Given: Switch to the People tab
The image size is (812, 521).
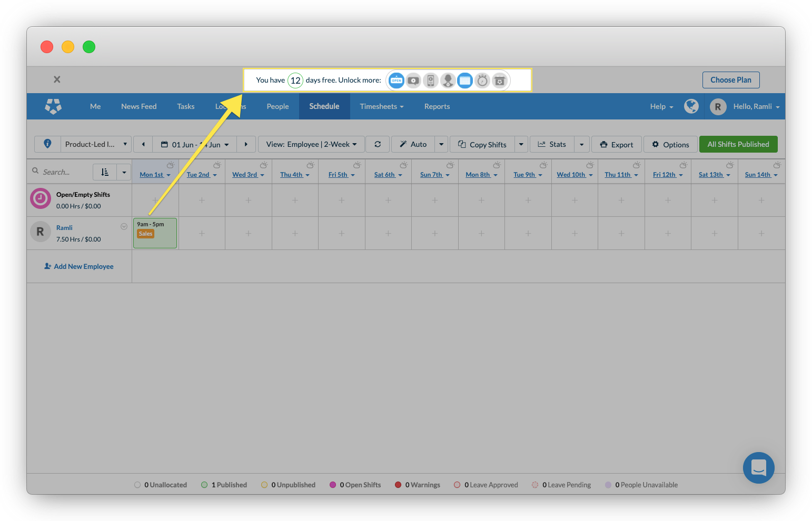Looking at the screenshot, I should (x=278, y=106).
